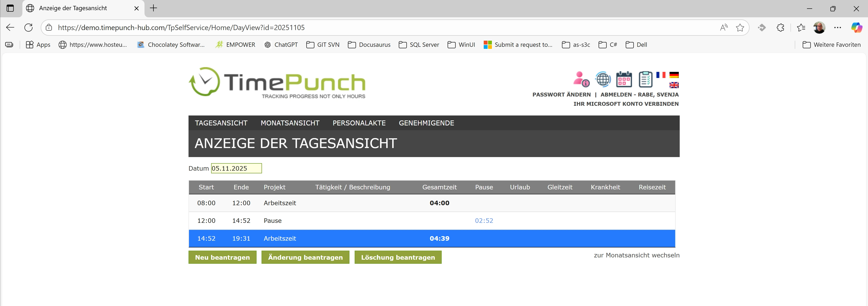Add page to favorites star icon

point(740,28)
